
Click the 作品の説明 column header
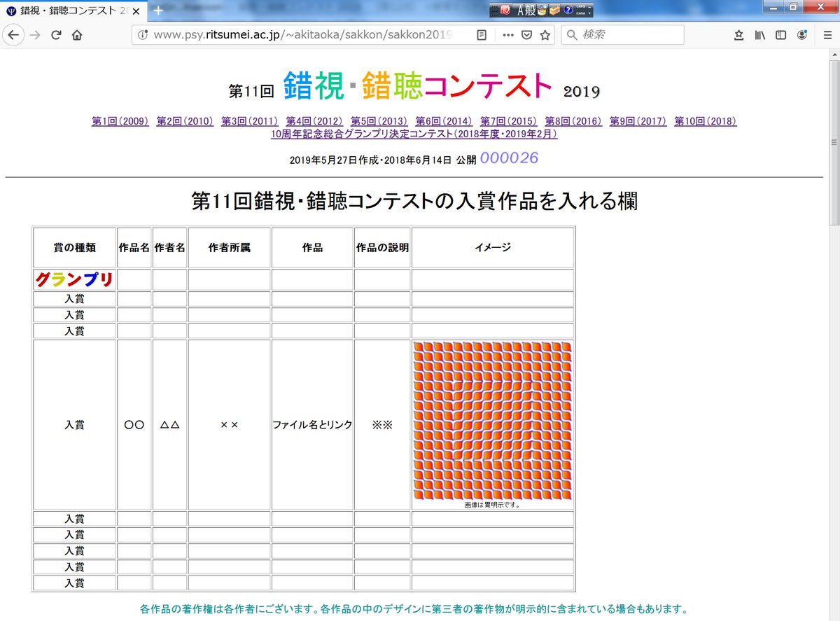click(382, 248)
